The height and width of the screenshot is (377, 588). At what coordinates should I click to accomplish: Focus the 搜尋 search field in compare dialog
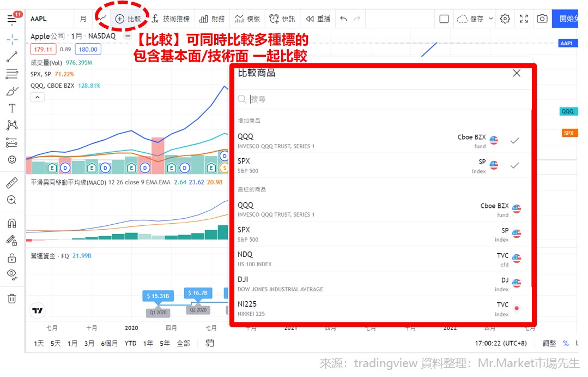tap(383, 99)
